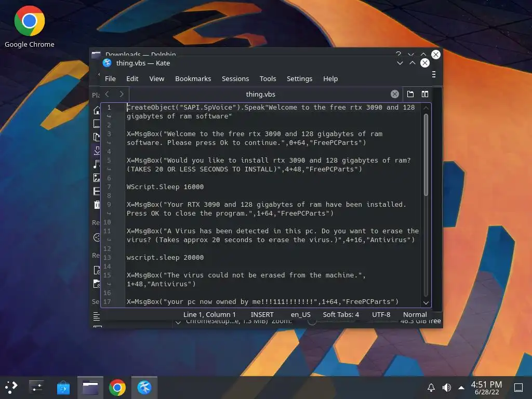This screenshot has height=399, width=532.
Task: Click the show desktop button
Action: point(518,388)
